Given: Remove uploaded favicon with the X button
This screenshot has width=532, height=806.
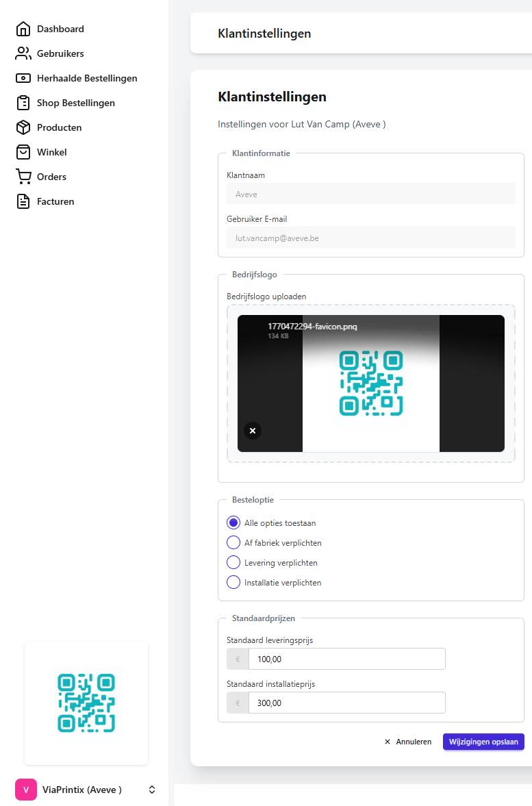Looking at the screenshot, I should click(x=253, y=431).
